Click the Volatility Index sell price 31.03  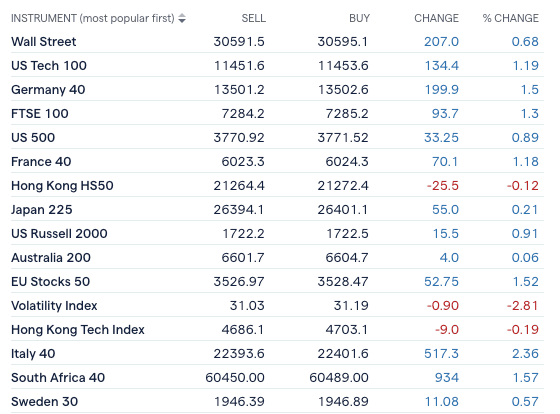247,306
